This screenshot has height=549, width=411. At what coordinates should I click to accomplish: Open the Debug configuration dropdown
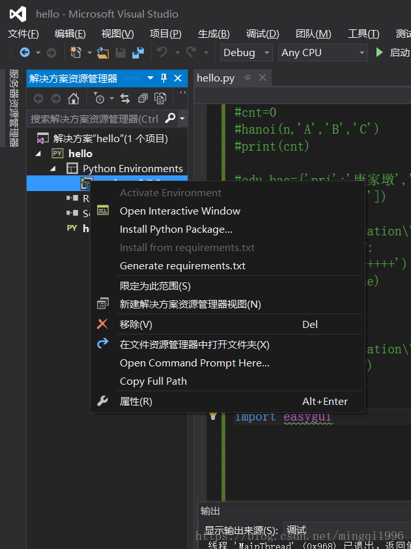246,53
